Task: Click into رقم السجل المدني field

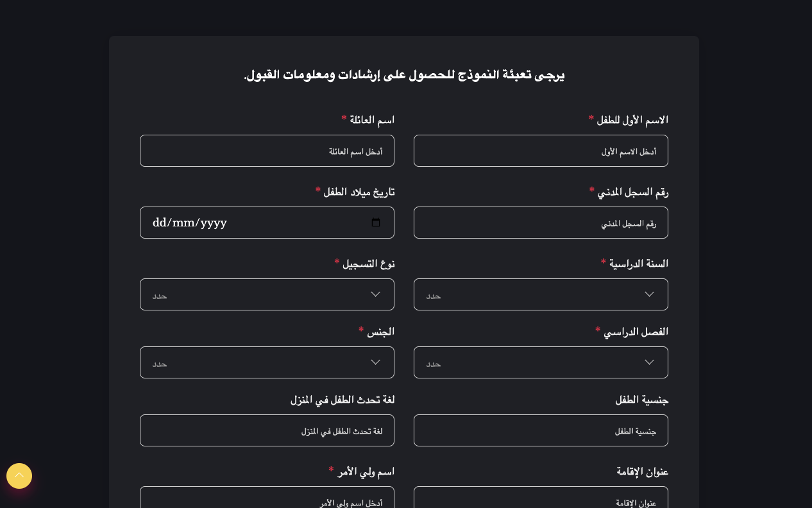Action: tap(541, 223)
